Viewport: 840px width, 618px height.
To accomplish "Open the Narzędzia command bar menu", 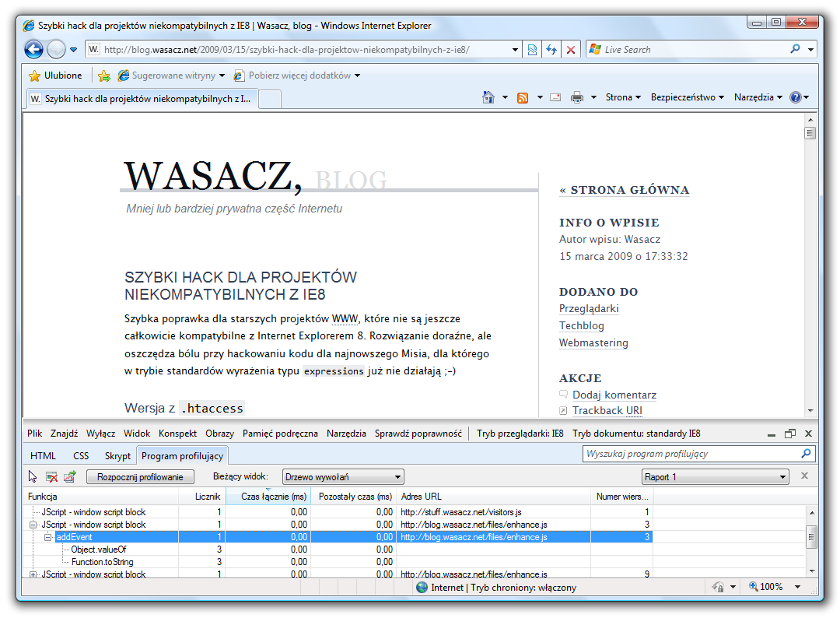I will pos(758,97).
